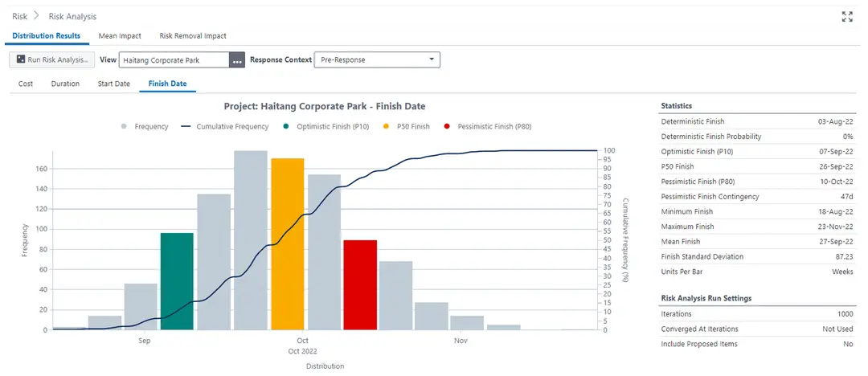This screenshot has height=376, width=868.
Task: Toggle the P50 Finish legend swatch
Action: pos(386,127)
